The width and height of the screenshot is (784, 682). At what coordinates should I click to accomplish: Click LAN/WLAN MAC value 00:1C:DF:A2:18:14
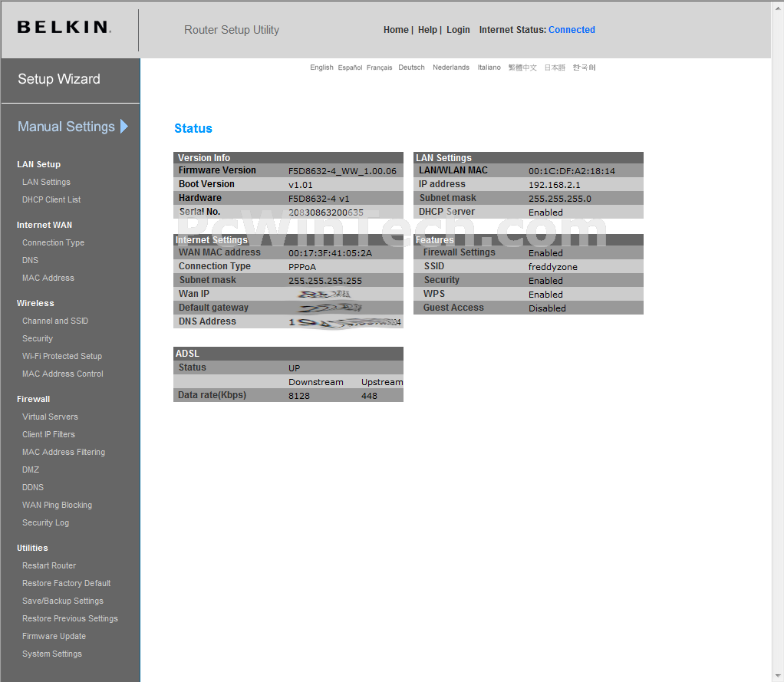[572, 171]
